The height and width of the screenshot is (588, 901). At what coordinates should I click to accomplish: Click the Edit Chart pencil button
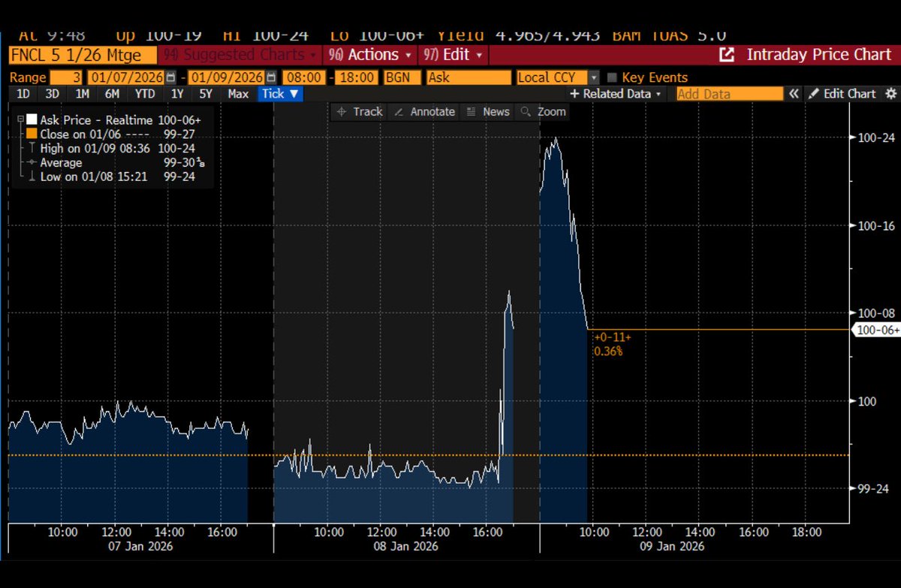click(x=842, y=94)
